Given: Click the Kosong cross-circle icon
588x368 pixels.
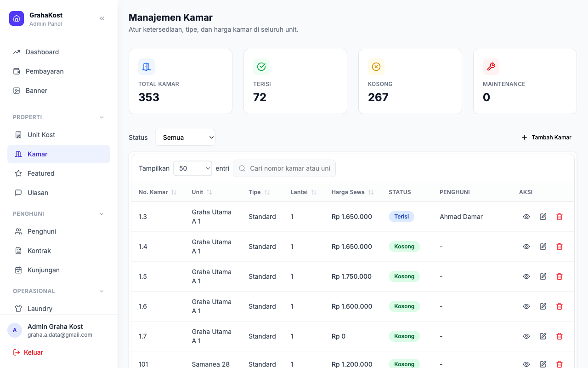Looking at the screenshot, I should point(376,67).
